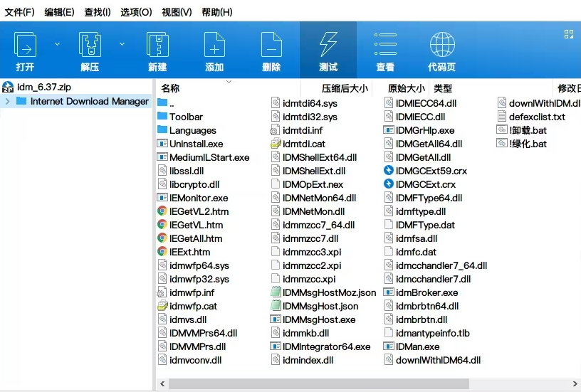Select the file IDMIntegrator64.exe

click(326, 346)
